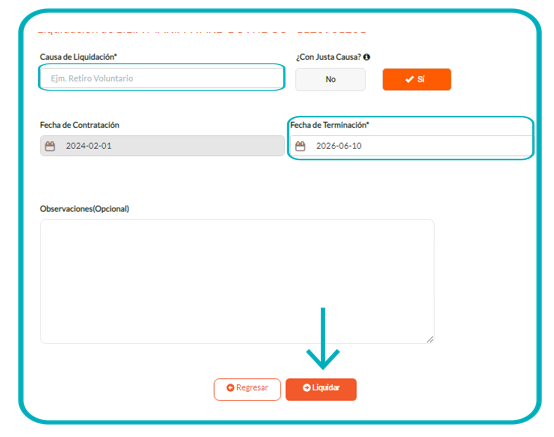Select Sí for Con Justa Causa
Viewport: 554px width, 437px height.
417,79
